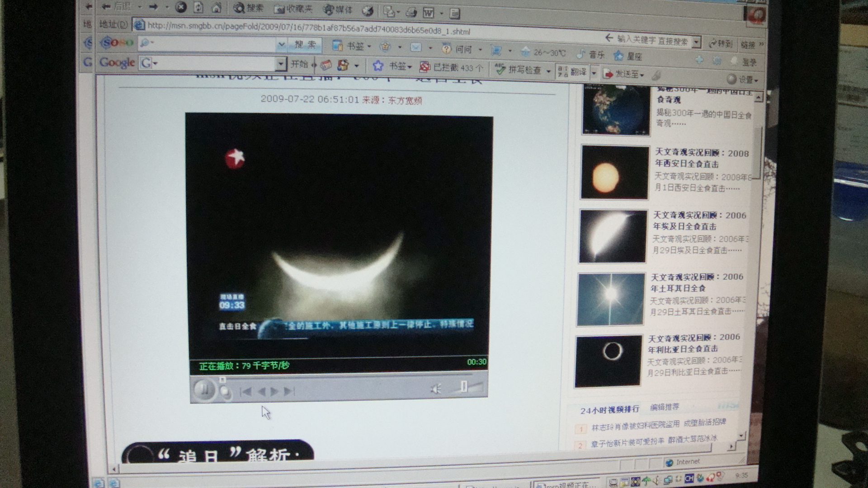The image size is (868, 488).
Task: Click the 2006 Libya eclipse ring thumbnail
Action: pyautogui.click(x=609, y=361)
